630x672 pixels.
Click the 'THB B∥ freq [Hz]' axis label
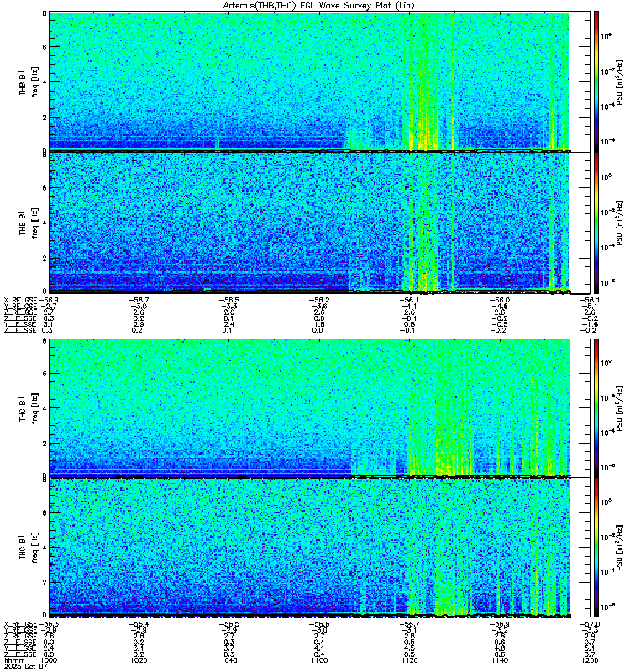pyautogui.click(x=29, y=223)
